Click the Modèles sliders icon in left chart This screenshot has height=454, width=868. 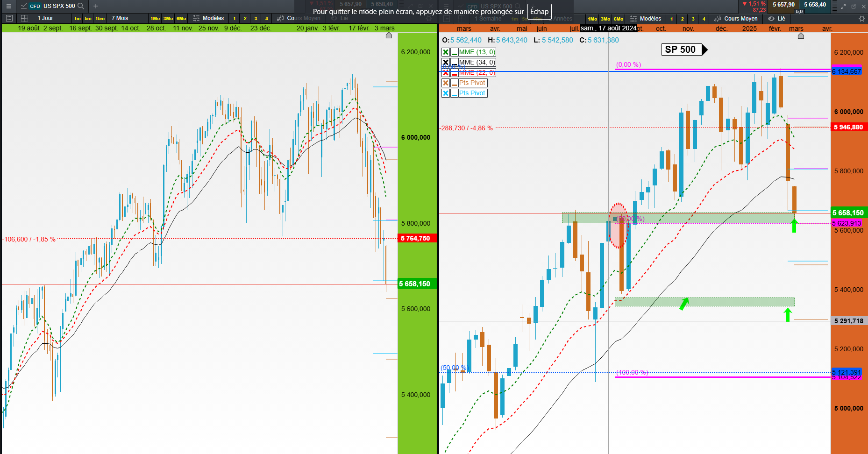196,18
